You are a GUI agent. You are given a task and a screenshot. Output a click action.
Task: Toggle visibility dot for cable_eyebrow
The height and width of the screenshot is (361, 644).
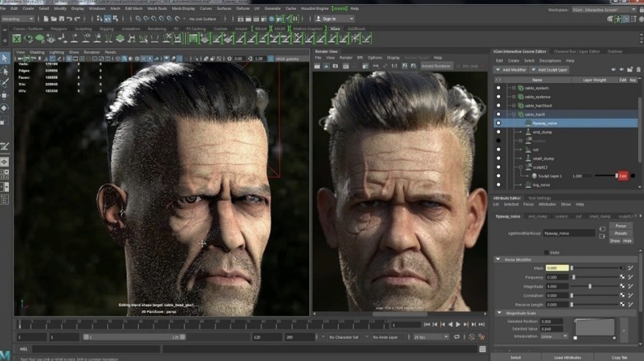click(498, 97)
